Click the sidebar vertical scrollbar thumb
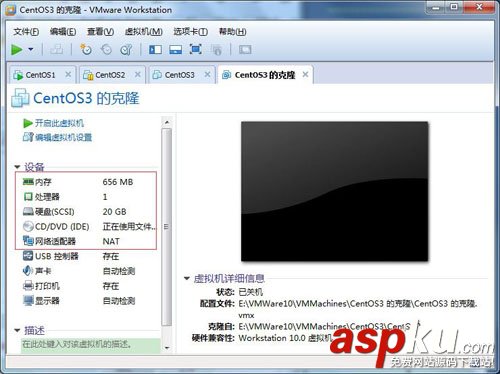The image size is (500, 374). [x=167, y=227]
